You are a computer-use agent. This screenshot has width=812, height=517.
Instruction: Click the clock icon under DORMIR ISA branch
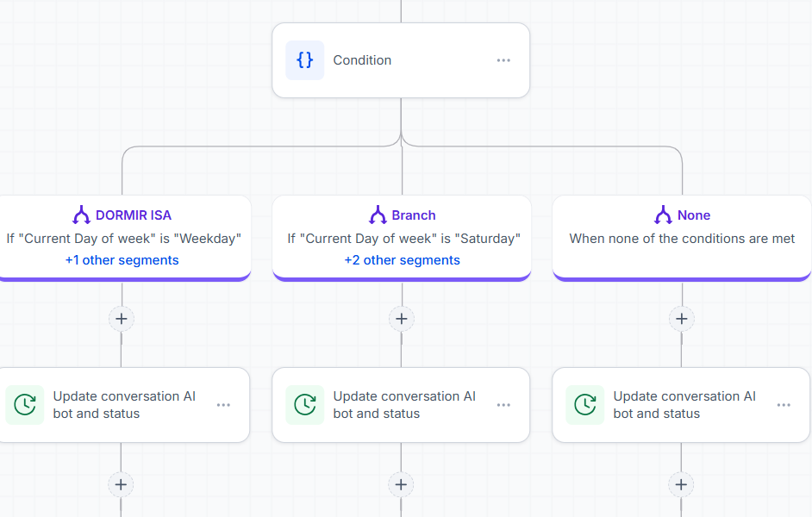(x=25, y=405)
